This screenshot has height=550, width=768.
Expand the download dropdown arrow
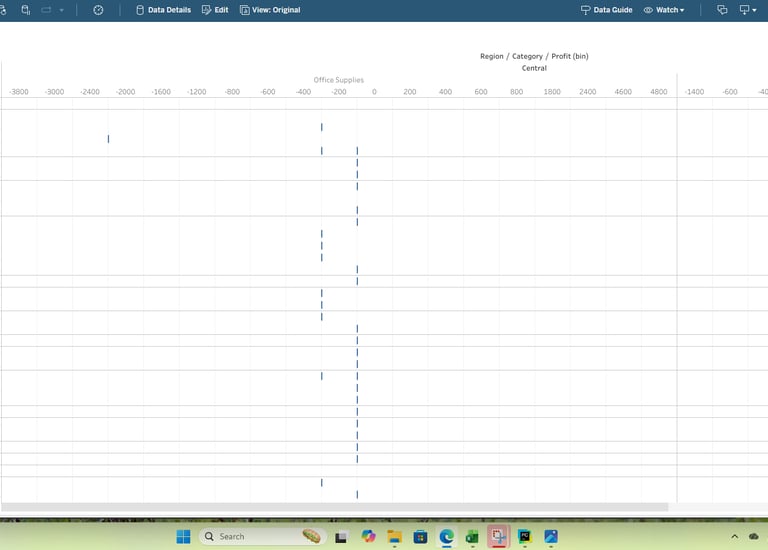pos(754,10)
